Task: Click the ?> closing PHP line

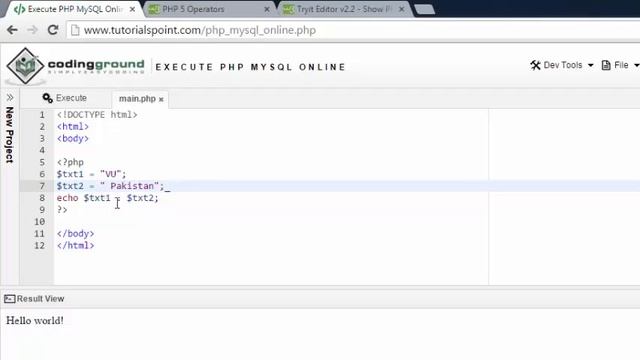Action: point(62,209)
